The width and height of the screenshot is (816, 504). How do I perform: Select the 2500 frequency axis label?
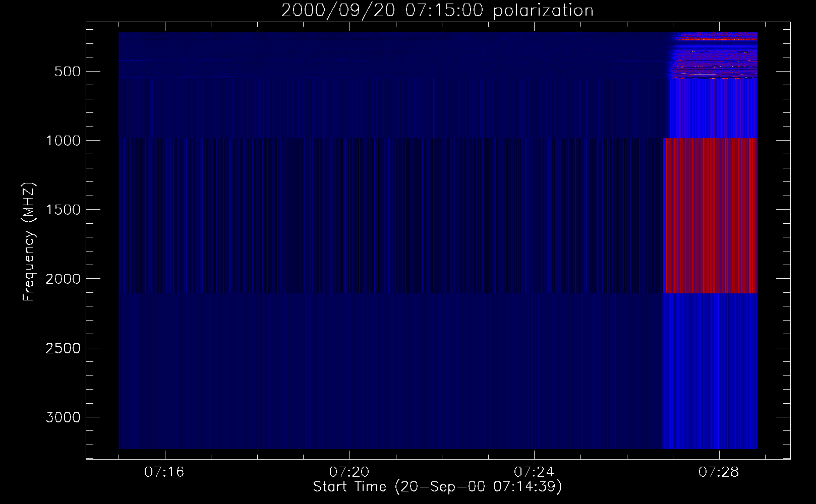click(63, 348)
